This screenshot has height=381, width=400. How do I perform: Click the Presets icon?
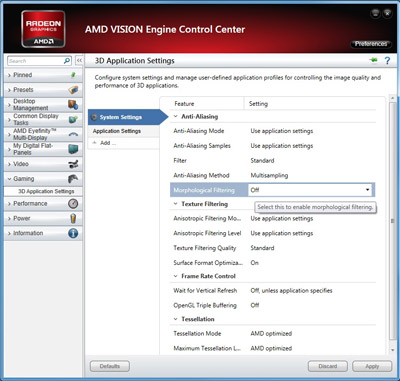[73, 90]
